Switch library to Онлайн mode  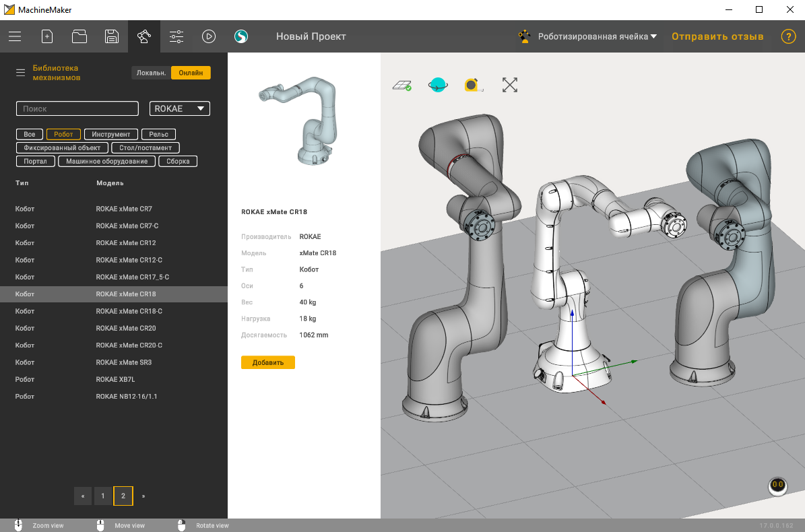[191, 73]
